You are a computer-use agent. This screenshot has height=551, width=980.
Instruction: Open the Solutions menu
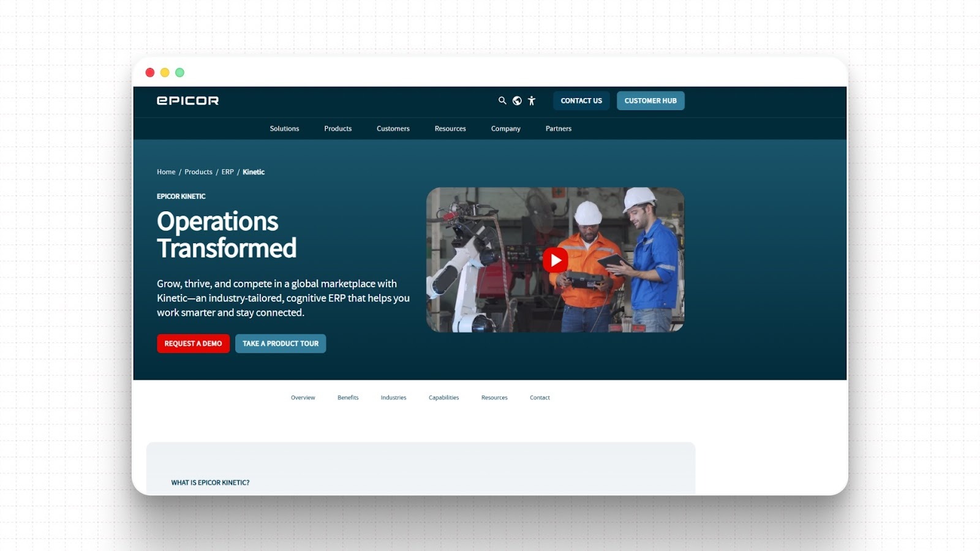[284, 129]
